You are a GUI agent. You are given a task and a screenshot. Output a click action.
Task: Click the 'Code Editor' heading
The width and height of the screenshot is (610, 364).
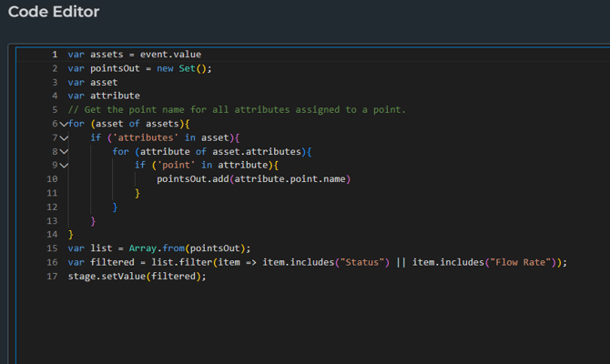[x=54, y=12]
